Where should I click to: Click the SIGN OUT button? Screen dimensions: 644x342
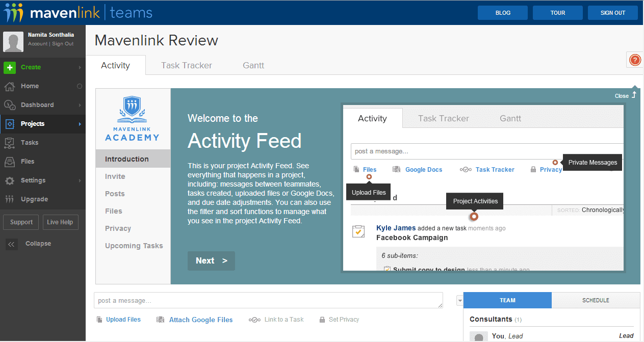612,13
